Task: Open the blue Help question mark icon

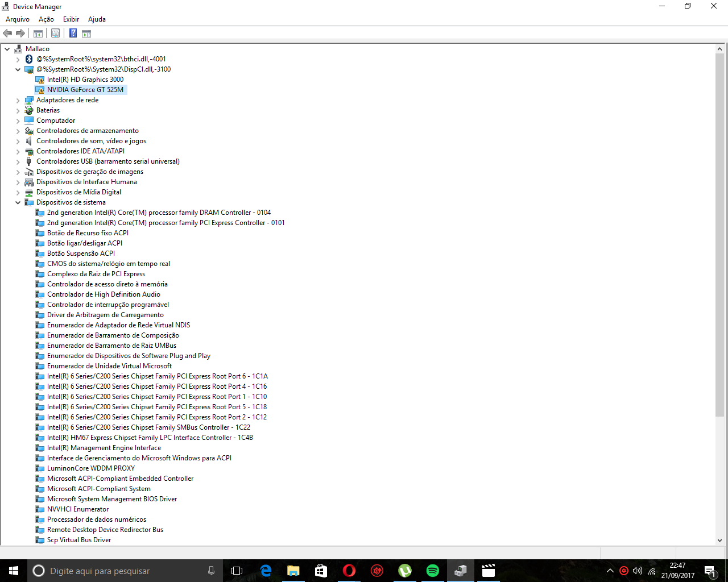Action: coord(73,34)
